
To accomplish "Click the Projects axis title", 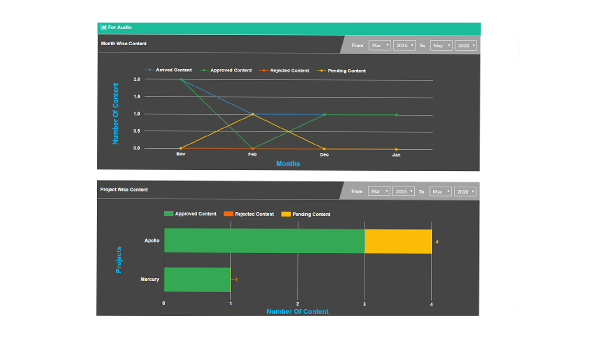I will click(x=119, y=260).
